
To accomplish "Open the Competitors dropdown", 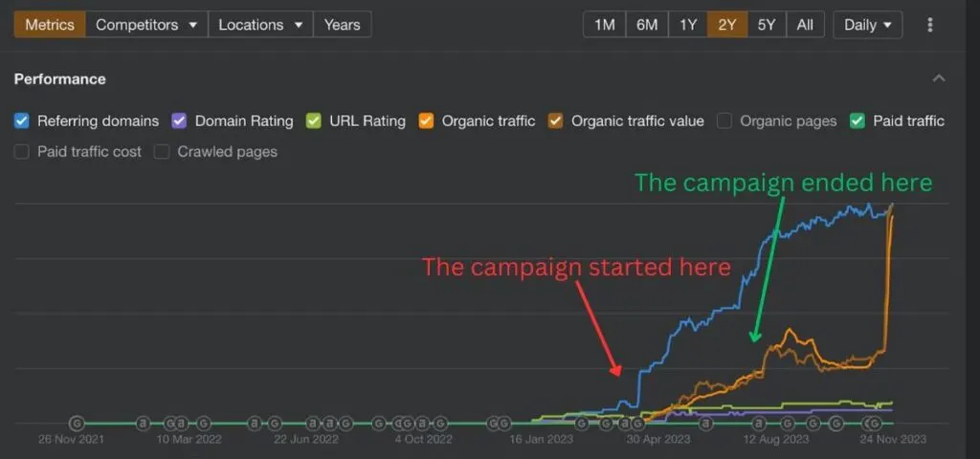I will [146, 25].
